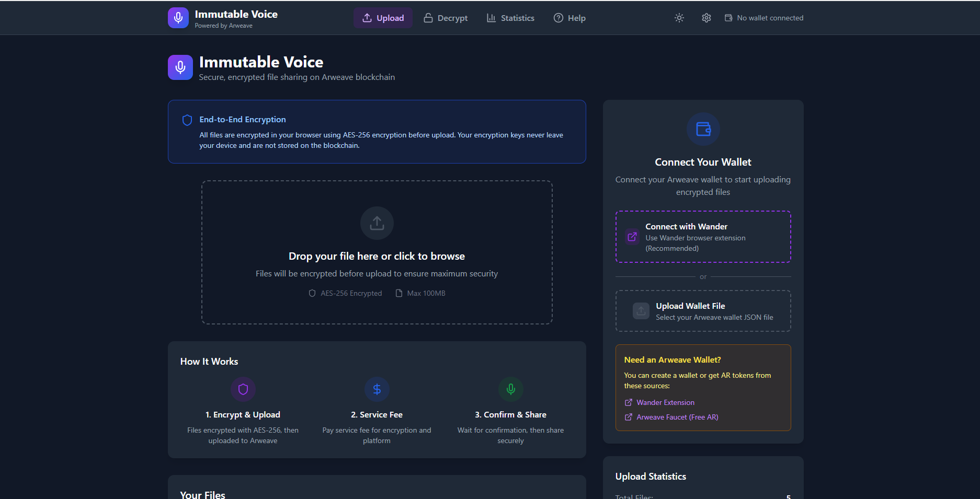Click the Help question-mark icon
This screenshot has width=980, height=499.
558,17
